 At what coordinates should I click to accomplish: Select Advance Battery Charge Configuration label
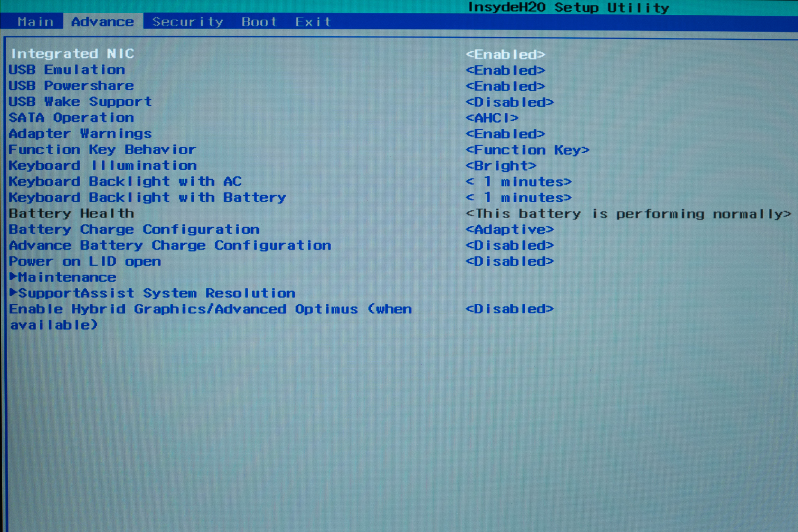pyautogui.click(x=170, y=245)
